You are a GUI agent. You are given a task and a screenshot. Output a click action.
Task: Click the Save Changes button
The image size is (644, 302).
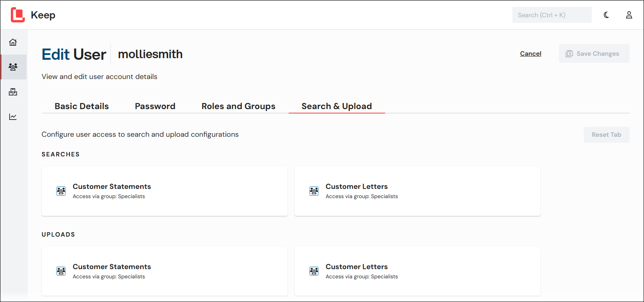(x=594, y=53)
